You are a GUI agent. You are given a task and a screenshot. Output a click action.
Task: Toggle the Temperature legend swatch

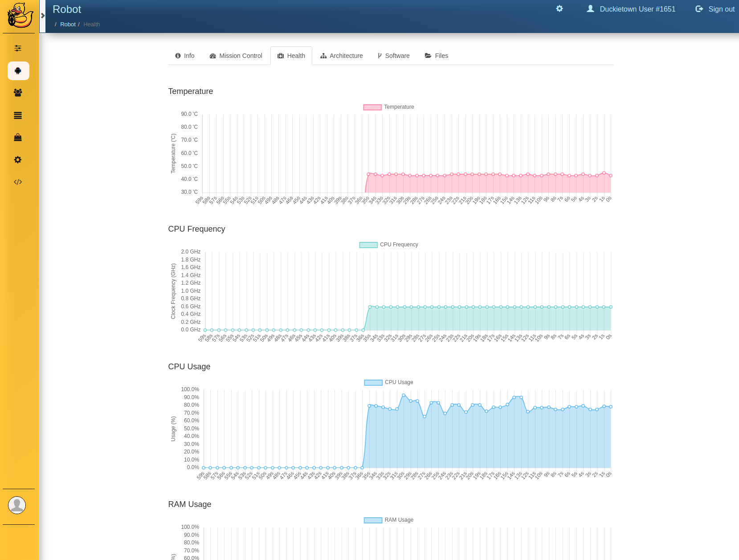(x=372, y=107)
